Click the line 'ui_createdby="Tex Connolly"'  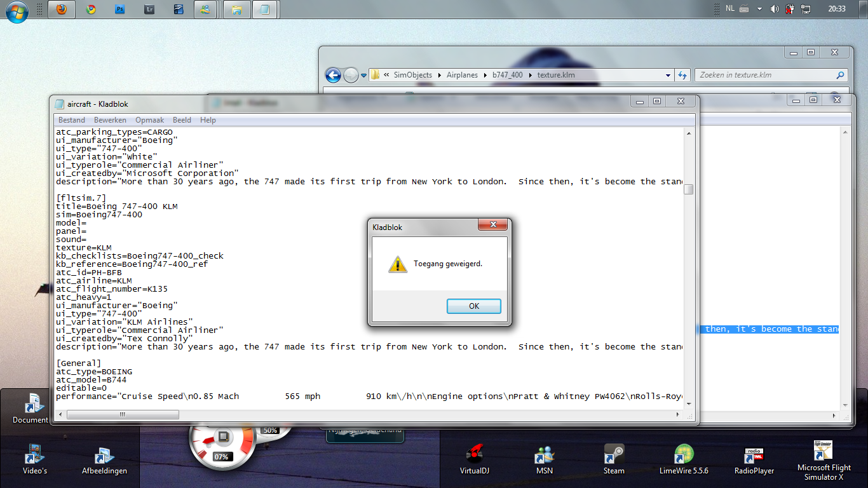coord(125,339)
